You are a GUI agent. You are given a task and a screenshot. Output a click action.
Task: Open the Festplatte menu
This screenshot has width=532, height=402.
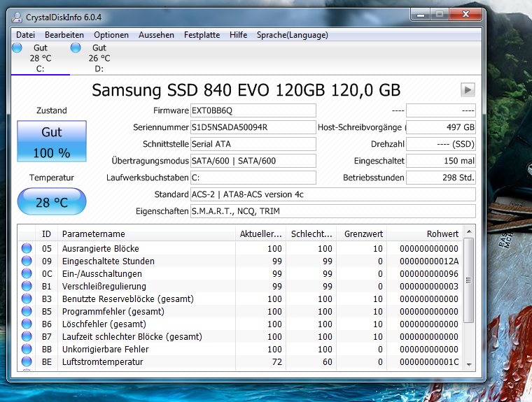(202, 35)
